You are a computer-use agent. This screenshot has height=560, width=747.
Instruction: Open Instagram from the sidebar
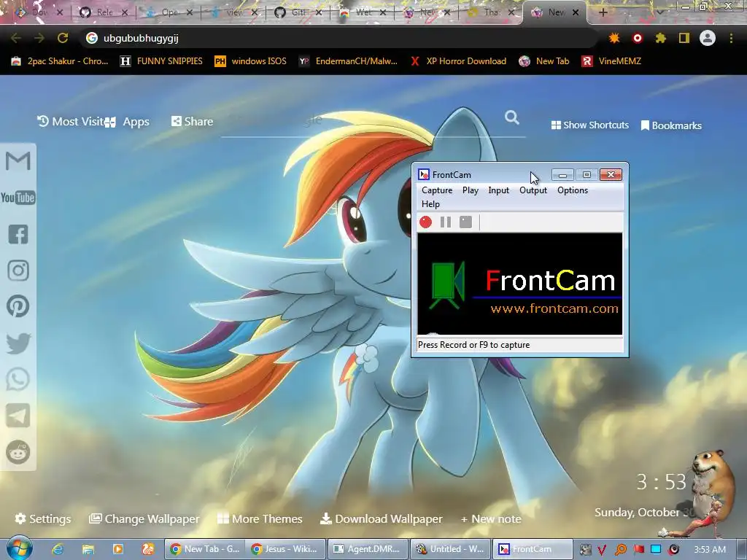pyautogui.click(x=18, y=270)
